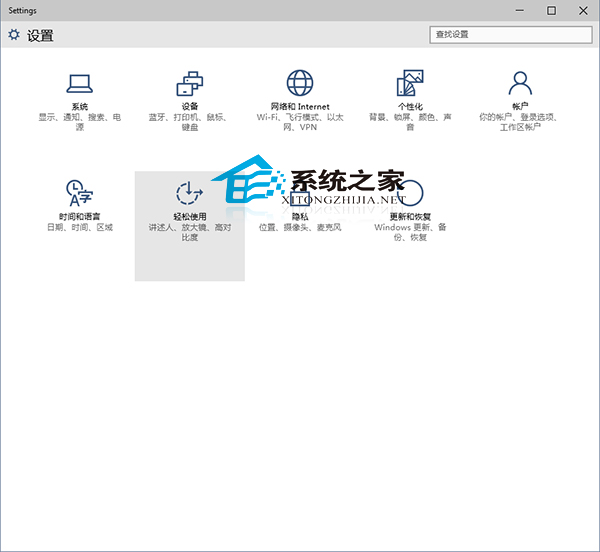Open the 更新和恢复 label
The image size is (600, 552).
(410, 217)
